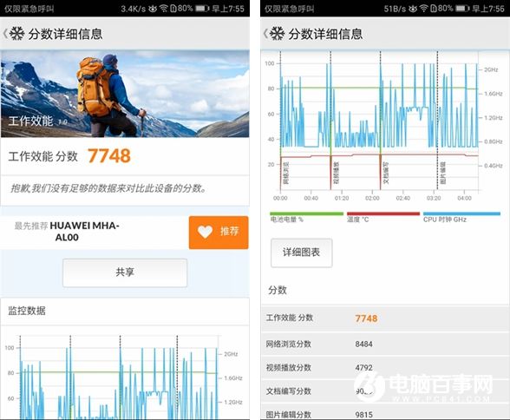Tap the snowflake logo on left header
This screenshot has height=420, width=510.
17,34
